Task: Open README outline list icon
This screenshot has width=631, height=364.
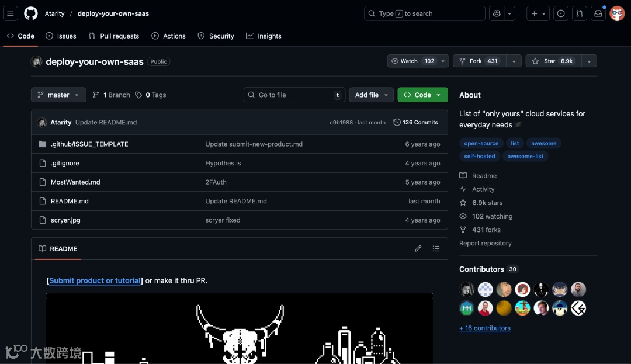Action: (x=436, y=248)
